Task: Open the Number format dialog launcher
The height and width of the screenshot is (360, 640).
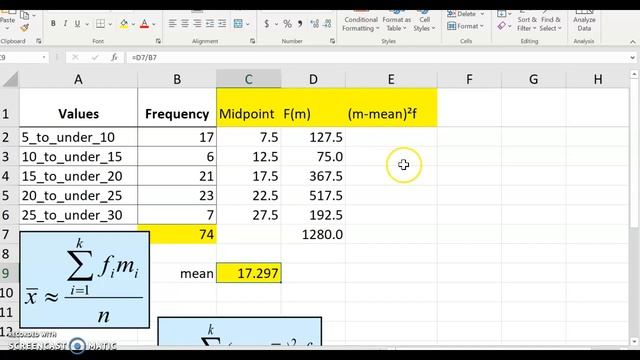Action: click(332, 41)
